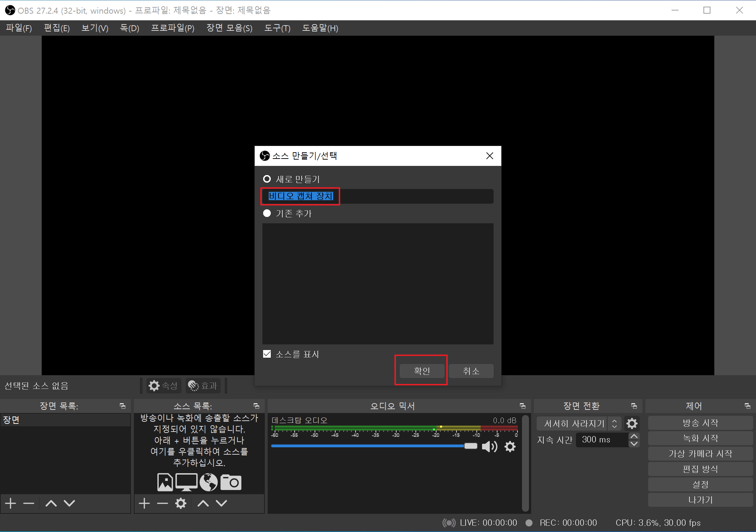This screenshot has height=532, width=756.
Task: Click 녹화 시작 button
Action: coord(700,438)
